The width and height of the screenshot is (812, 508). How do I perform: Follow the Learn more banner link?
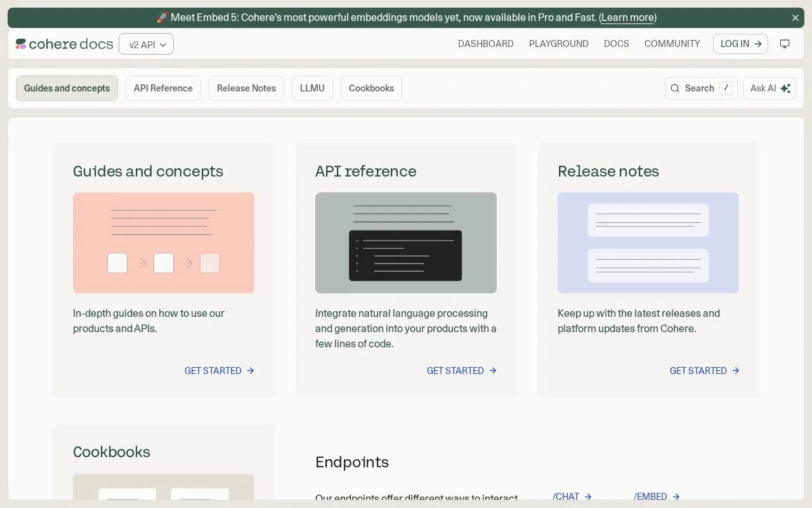(x=628, y=18)
